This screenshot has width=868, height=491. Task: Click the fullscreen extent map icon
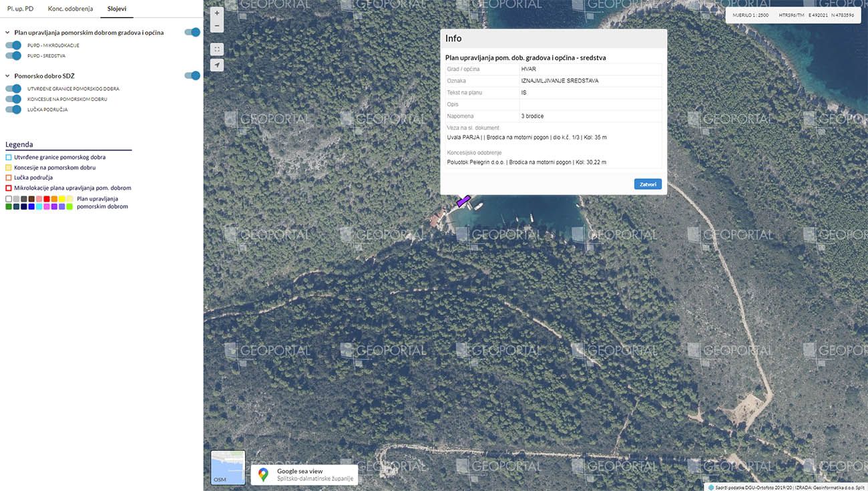pyautogui.click(x=216, y=49)
